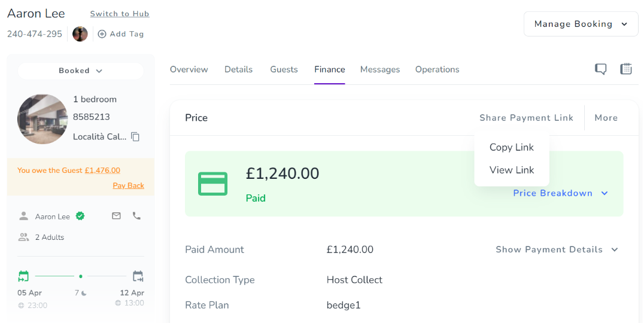Screen dimensions: 644x323
Task: Open the calendar icon near tabs
Action: [626, 69]
